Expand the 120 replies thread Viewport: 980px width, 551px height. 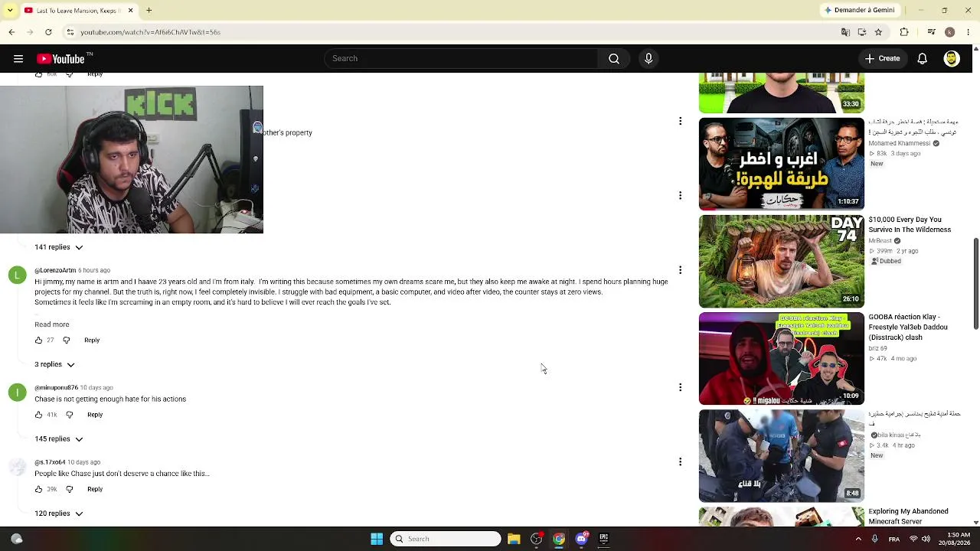[x=58, y=514]
